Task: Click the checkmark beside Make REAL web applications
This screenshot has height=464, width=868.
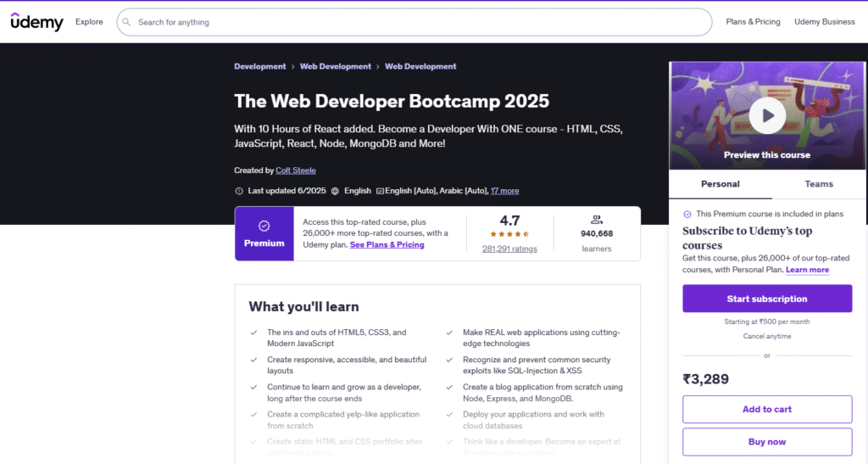Action: [449, 333]
